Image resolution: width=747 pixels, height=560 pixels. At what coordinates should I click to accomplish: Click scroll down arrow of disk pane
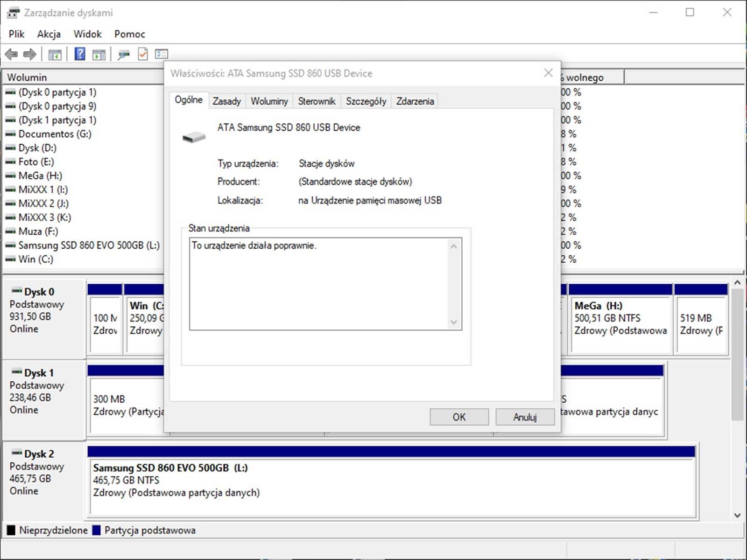737,515
